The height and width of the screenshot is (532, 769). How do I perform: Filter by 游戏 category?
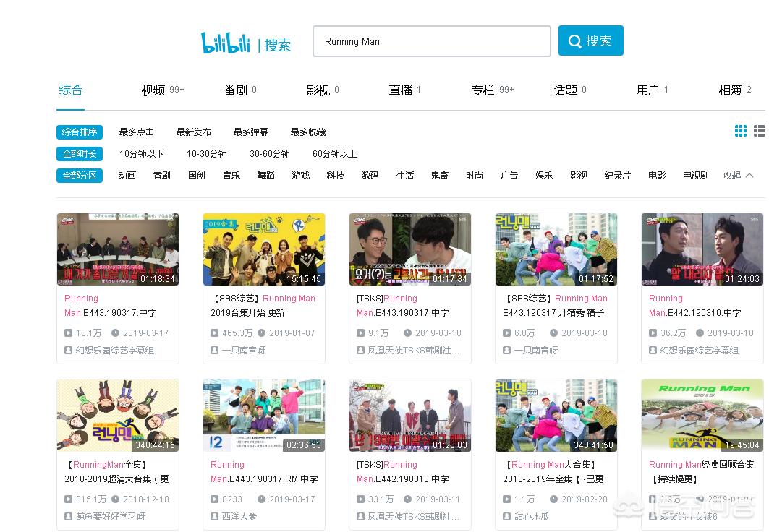point(301,176)
